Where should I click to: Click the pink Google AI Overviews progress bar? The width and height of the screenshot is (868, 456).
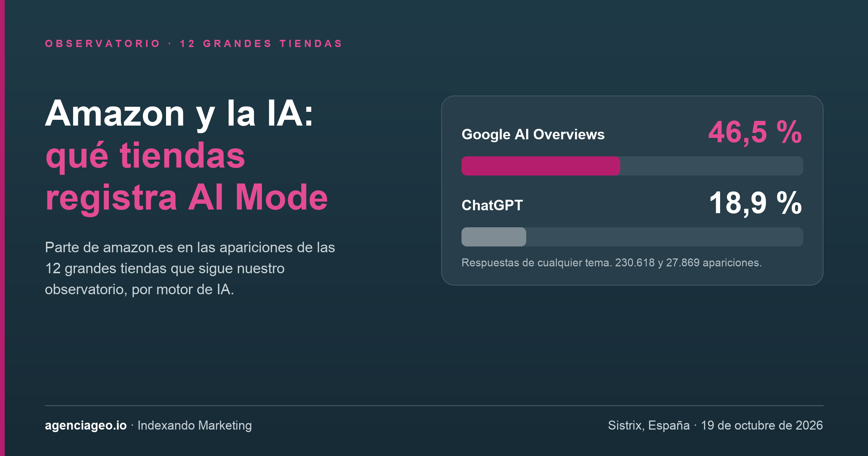tap(541, 166)
